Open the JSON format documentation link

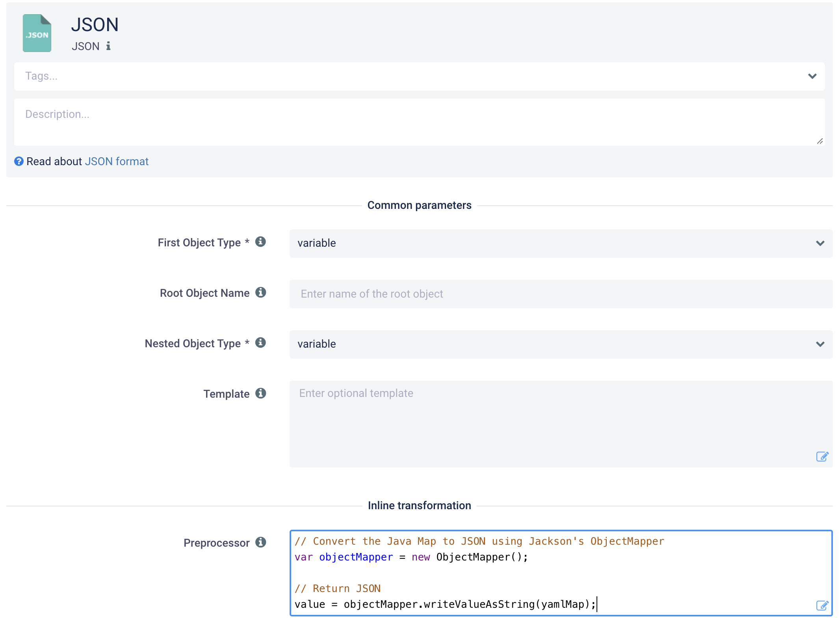(117, 161)
